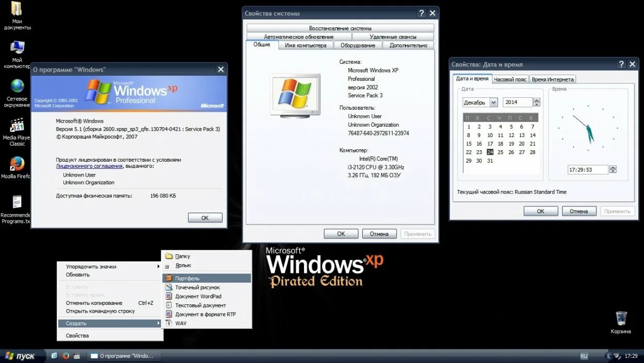
Task: Click Обновить in the context menu
Action: [110, 274]
